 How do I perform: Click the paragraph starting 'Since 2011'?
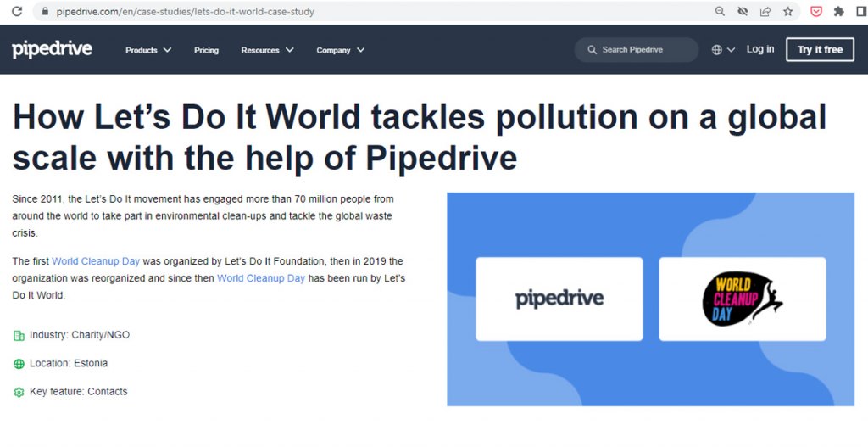[x=203, y=216]
